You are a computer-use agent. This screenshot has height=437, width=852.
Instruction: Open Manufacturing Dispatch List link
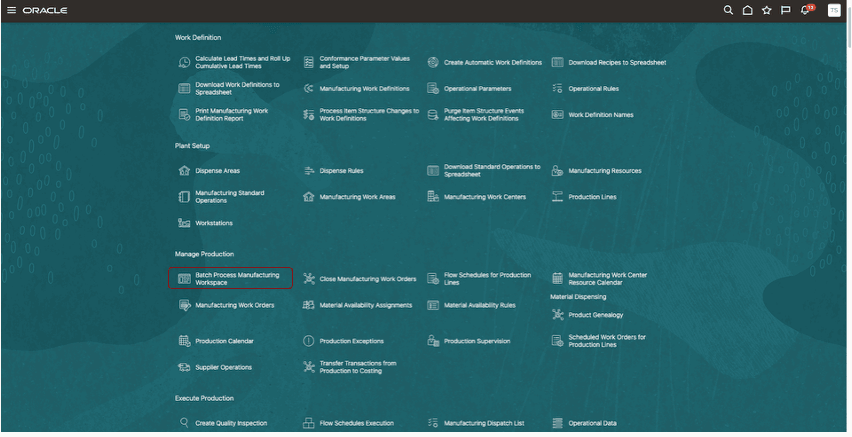(x=484, y=423)
